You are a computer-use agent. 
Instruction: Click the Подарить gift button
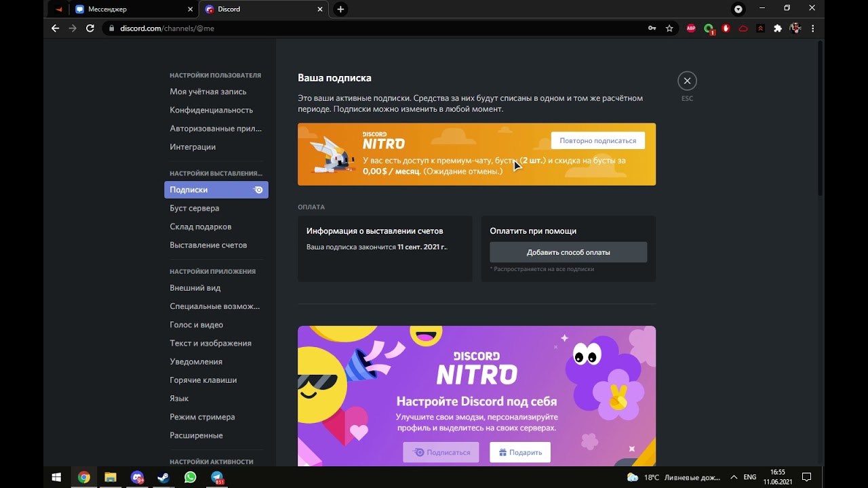tap(520, 452)
